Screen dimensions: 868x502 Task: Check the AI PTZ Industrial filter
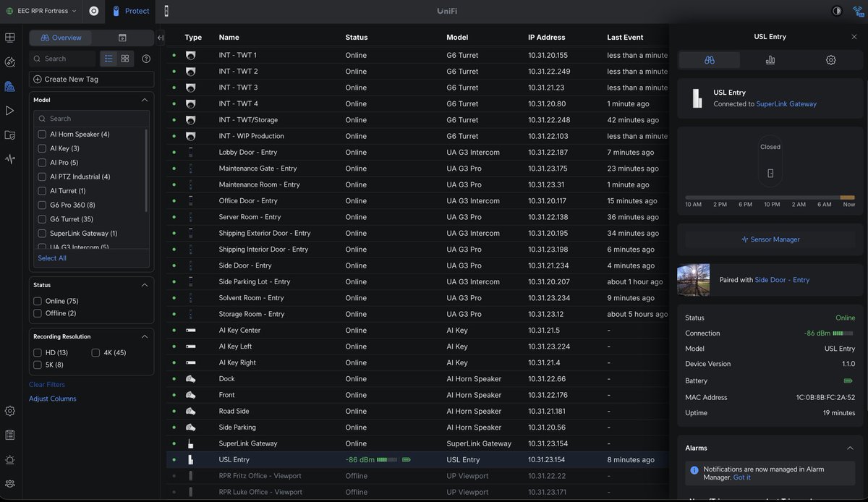coord(42,176)
